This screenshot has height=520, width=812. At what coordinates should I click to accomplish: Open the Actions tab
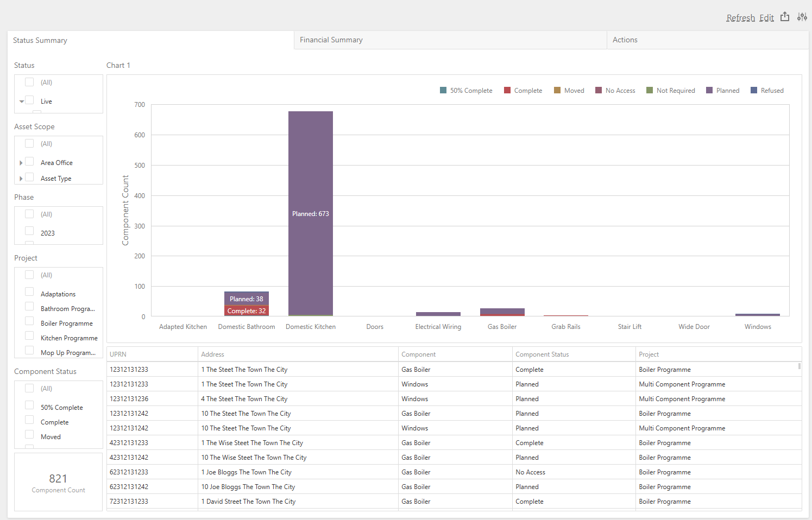click(x=625, y=40)
